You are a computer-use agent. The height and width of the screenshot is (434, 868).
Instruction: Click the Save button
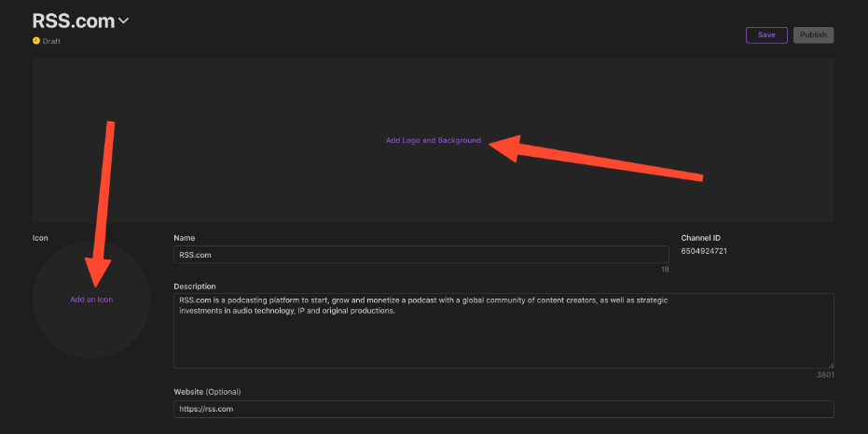pos(766,35)
